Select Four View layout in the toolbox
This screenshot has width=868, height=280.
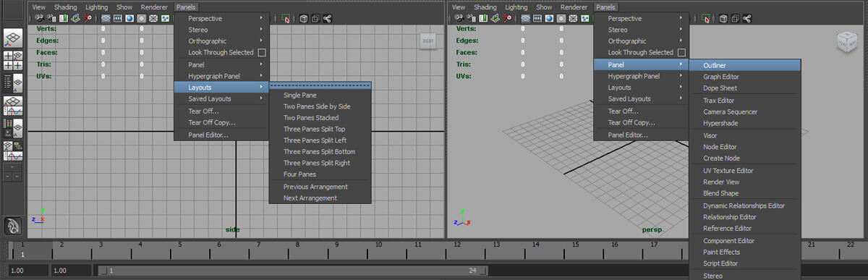coord(13,61)
